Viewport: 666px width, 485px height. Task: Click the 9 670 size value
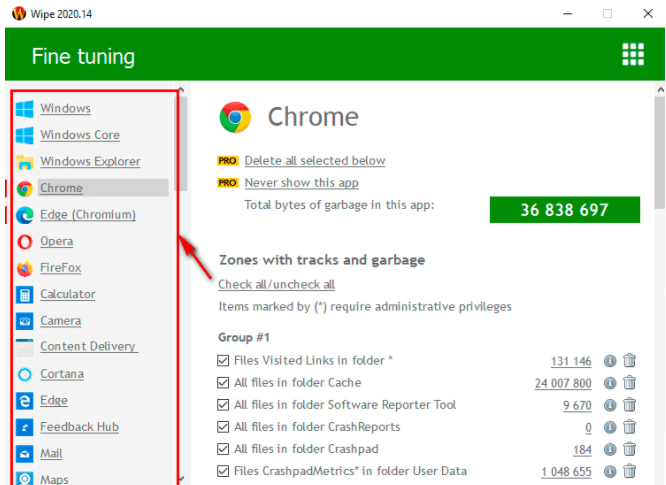pyautogui.click(x=577, y=406)
